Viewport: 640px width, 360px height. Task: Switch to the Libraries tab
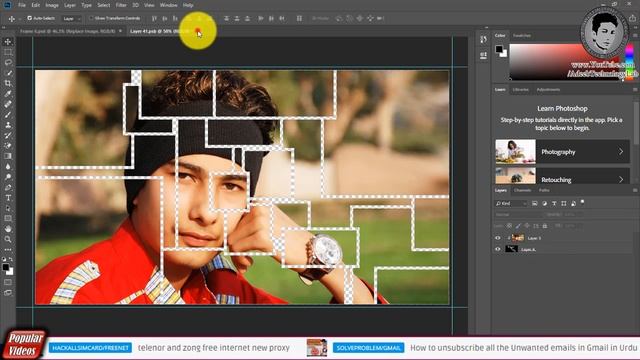click(520, 89)
